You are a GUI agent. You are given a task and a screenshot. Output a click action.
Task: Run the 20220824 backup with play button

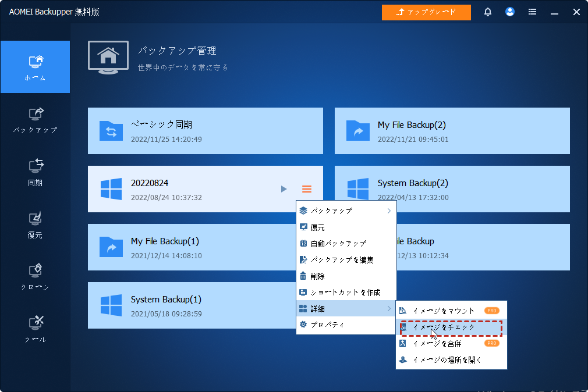click(284, 189)
